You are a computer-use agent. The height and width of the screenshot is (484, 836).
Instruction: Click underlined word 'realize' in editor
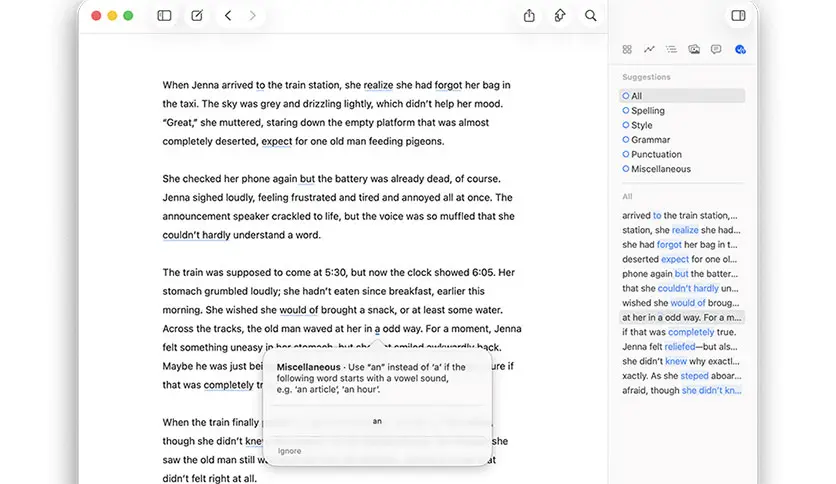[x=378, y=85]
